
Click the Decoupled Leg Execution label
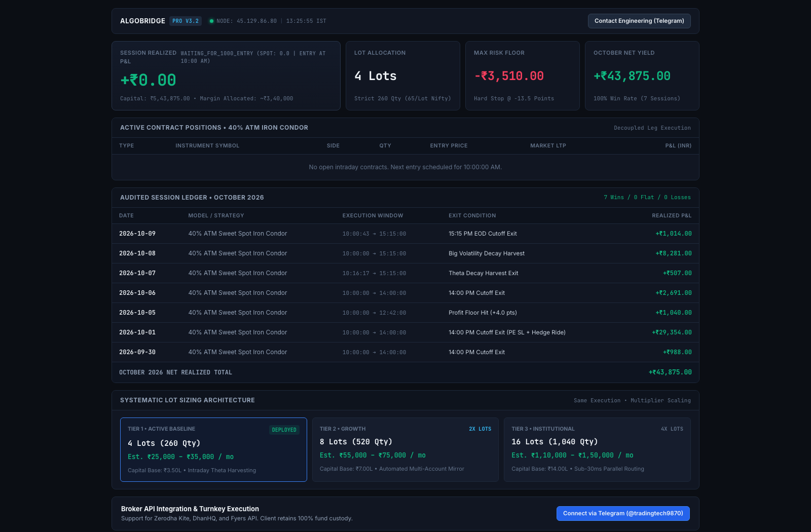pyautogui.click(x=652, y=128)
